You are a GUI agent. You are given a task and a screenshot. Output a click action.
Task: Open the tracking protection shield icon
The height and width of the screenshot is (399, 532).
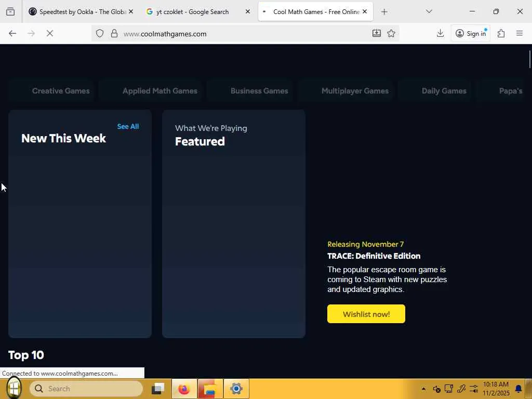tap(99, 33)
